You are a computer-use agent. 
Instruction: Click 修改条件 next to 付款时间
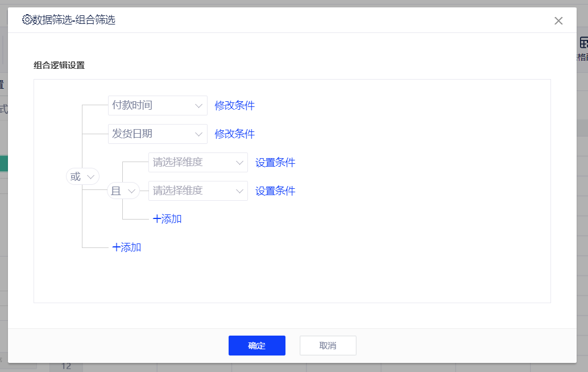click(234, 106)
